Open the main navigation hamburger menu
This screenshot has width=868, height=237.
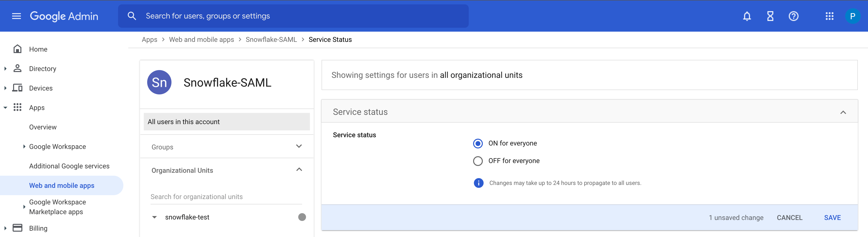16,16
